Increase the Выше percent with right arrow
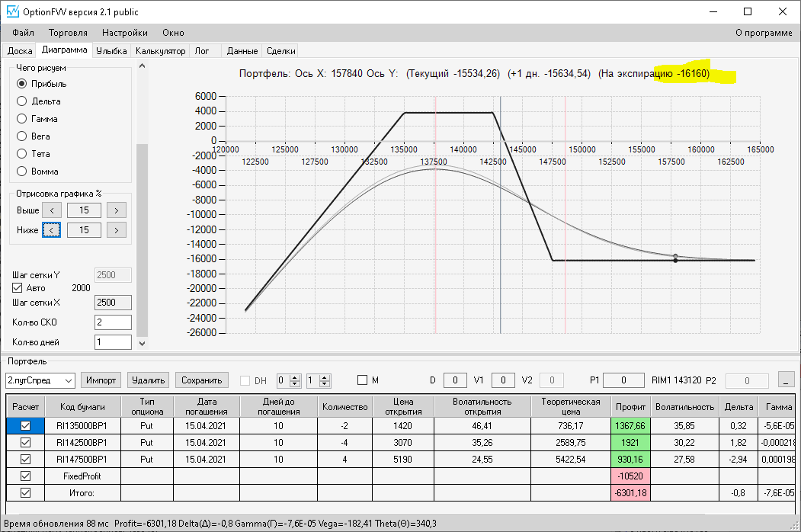 tap(117, 210)
